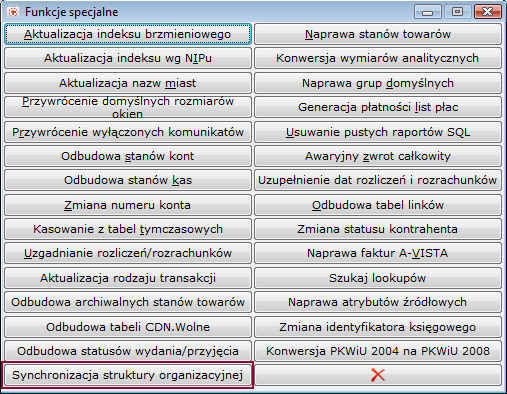This screenshot has width=507, height=394.
Task: Click Aktualizacja indeksu wg NIPu
Action: coord(128,58)
